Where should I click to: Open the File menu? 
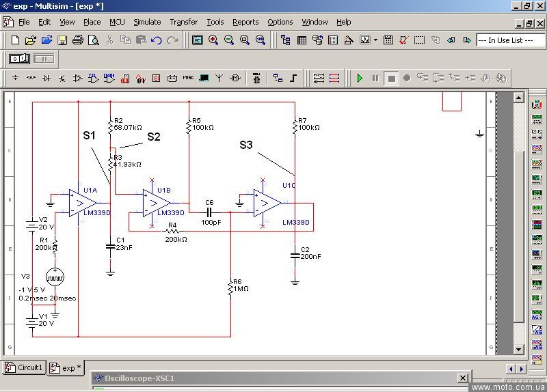[24, 22]
